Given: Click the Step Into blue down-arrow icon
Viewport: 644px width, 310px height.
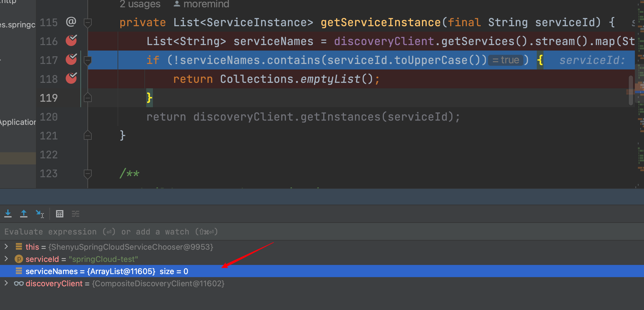Looking at the screenshot, I should [8, 213].
